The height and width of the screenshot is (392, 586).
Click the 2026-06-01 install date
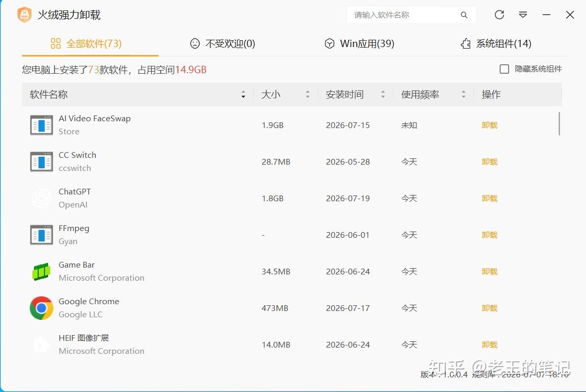(x=347, y=235)
